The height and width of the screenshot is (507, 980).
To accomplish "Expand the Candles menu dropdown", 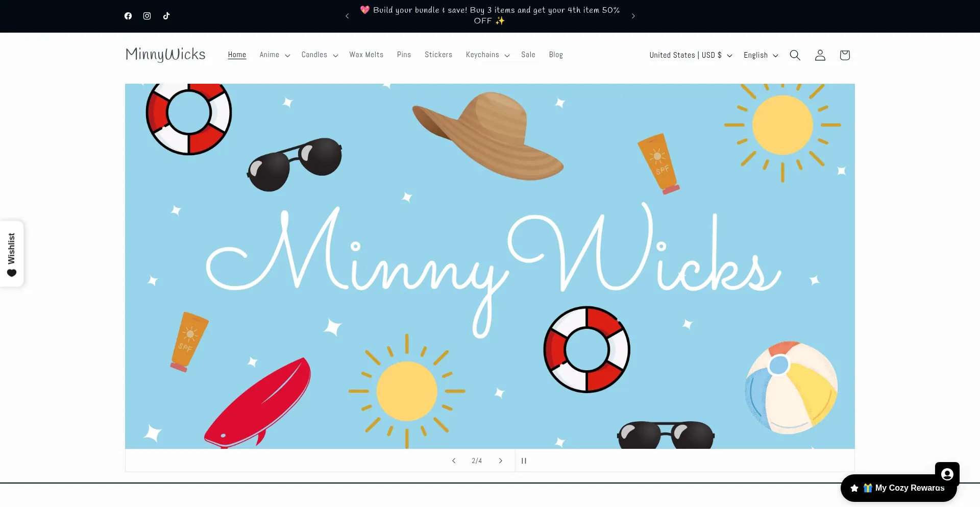I will point(320,55).
